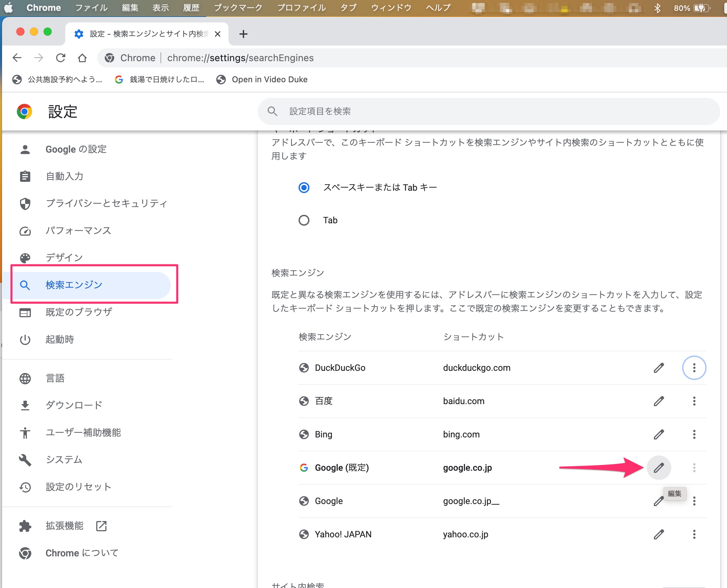The image size is (727, 588).
Task: Click the Chrome logo beside 設定 heading
Action: [x=24, y=111]
